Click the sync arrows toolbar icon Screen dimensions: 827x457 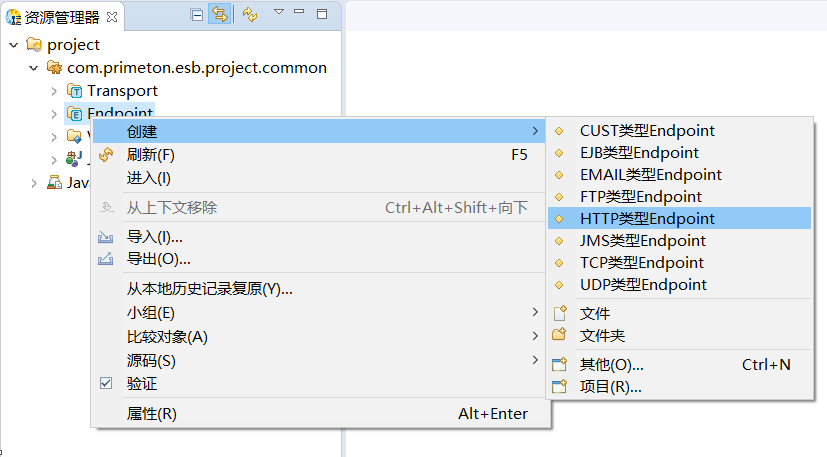coord(250,15)
